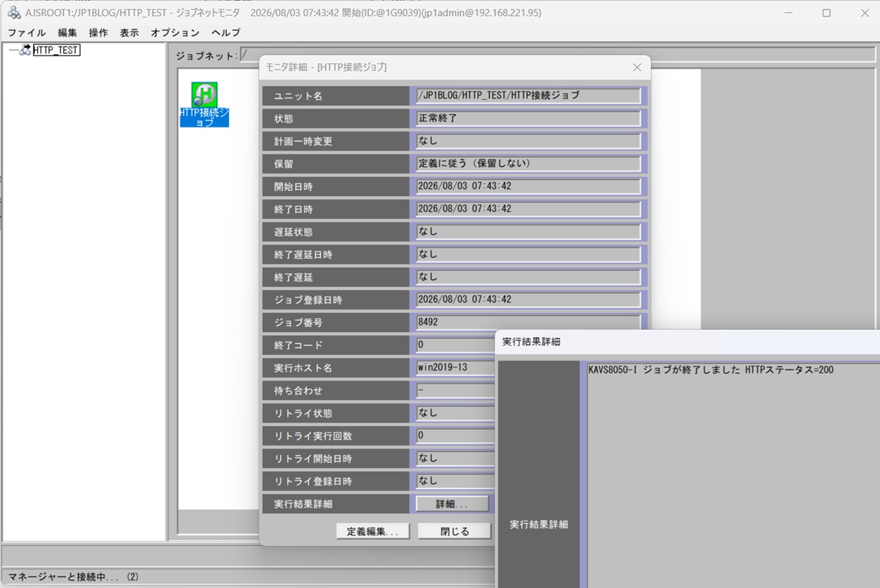
Task: Open the ヘルプ menu
Action: [x=226, y=32]
